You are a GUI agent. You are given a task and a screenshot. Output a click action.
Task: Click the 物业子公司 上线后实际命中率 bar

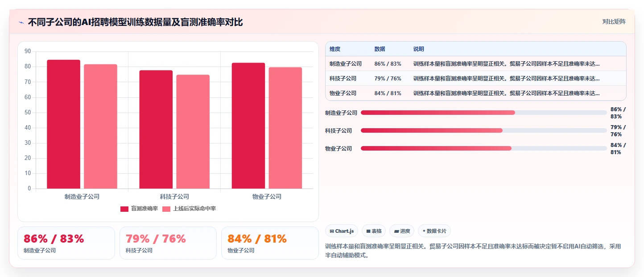285,128
